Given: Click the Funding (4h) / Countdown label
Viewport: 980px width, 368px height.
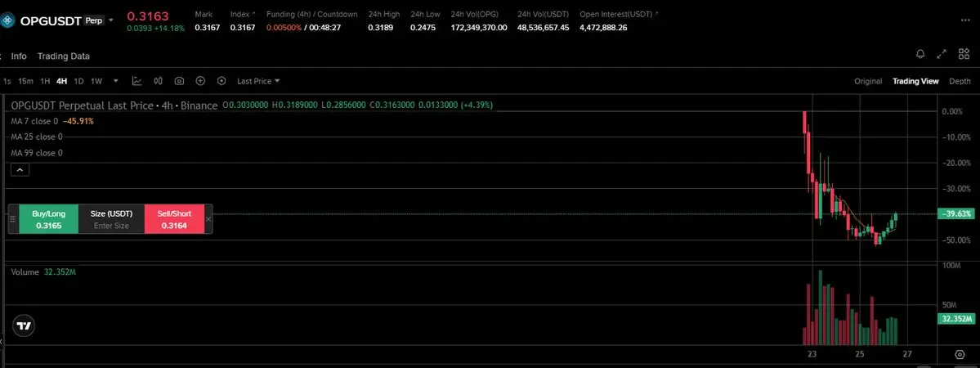Looking at the screenshot, I should (x=312, y=14).
